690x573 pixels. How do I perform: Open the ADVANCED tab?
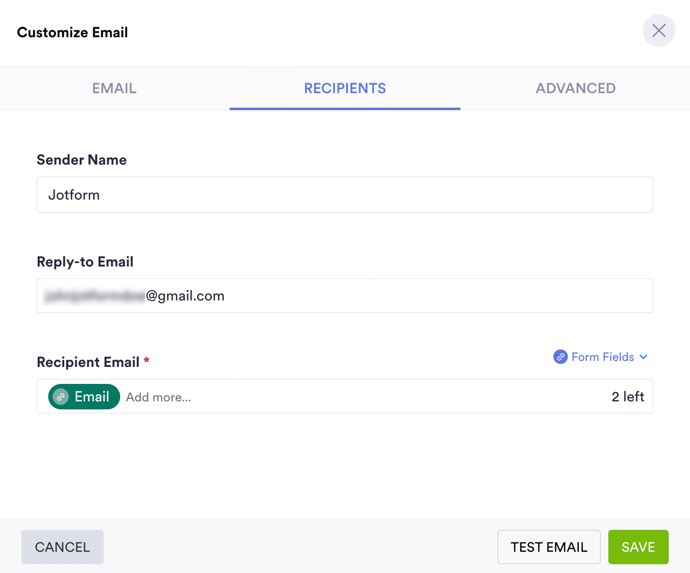click(575, 88)
